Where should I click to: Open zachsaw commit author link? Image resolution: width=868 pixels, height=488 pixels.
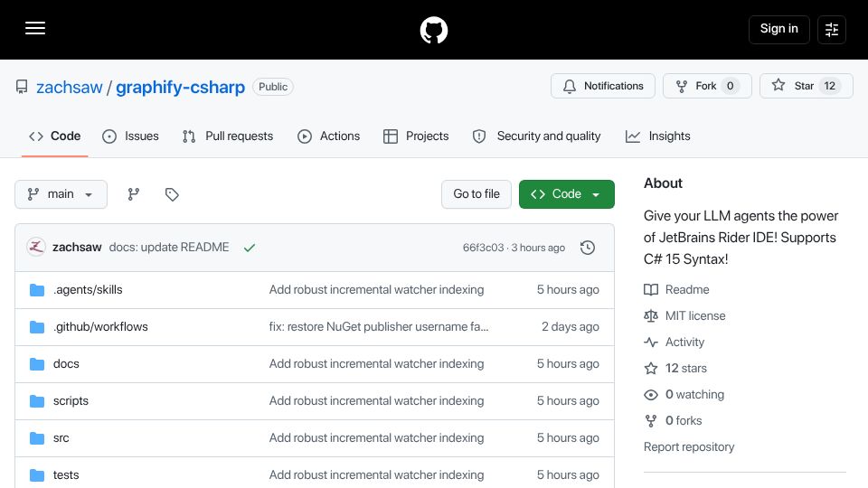(x=77, y=248)
